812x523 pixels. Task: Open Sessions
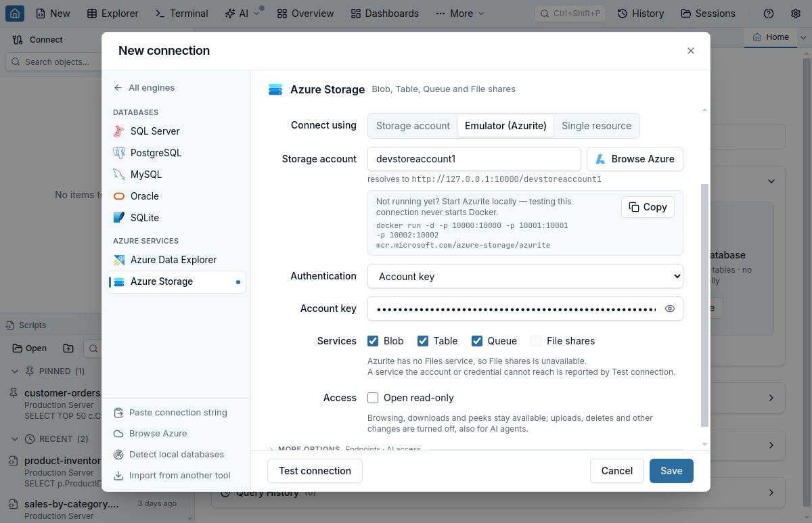coord(708,13)
